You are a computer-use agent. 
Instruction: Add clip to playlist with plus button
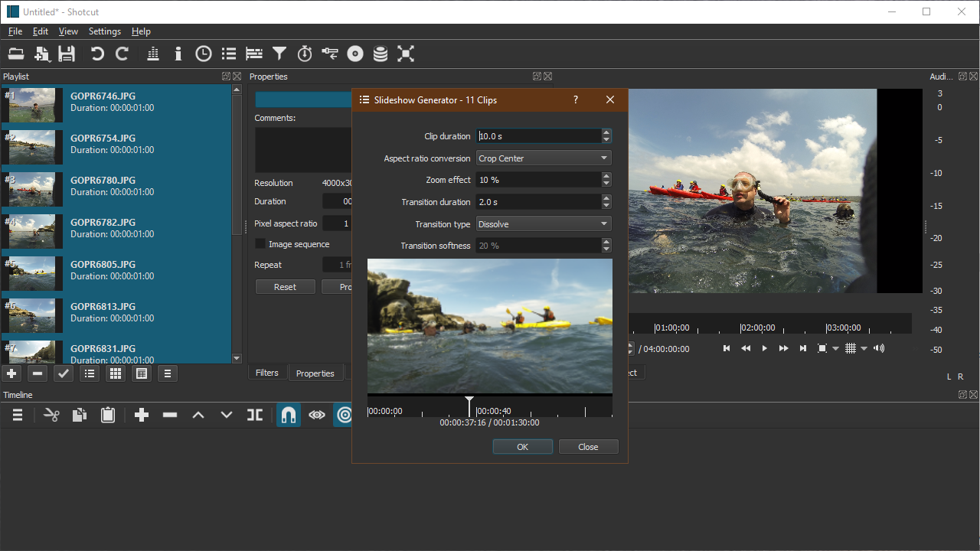point(11,373)
